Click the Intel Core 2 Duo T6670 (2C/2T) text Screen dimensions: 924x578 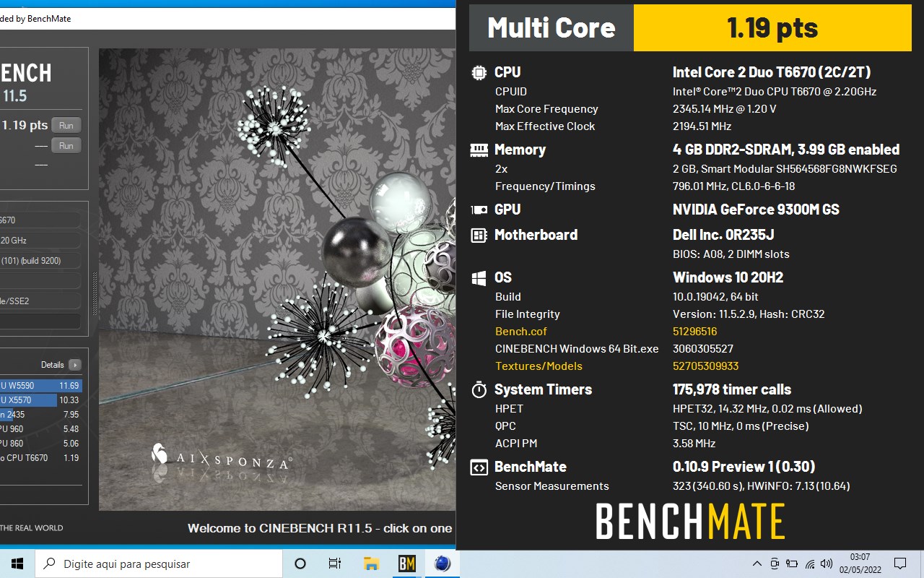(x=772, y=72)
